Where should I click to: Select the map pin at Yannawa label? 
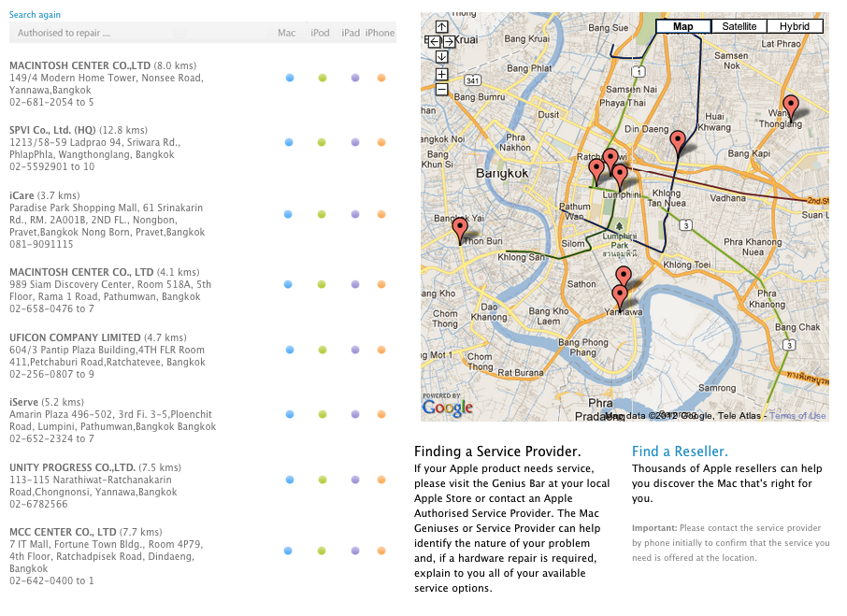620,298
